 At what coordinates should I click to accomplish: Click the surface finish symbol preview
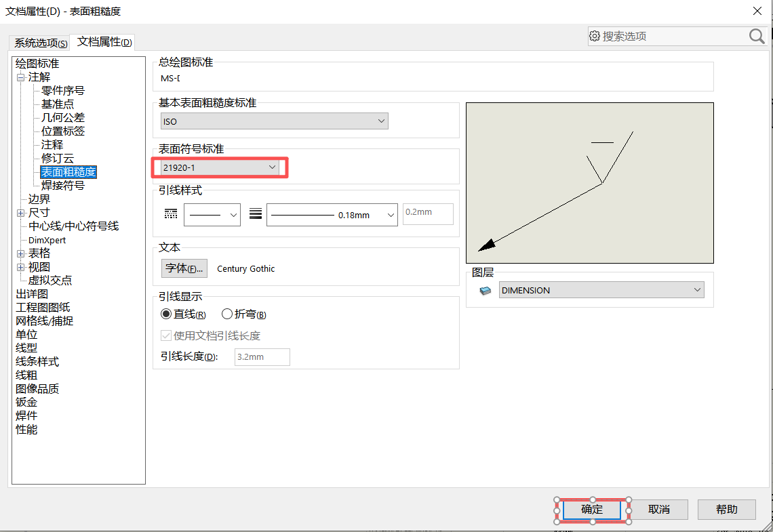click(590, 183)
